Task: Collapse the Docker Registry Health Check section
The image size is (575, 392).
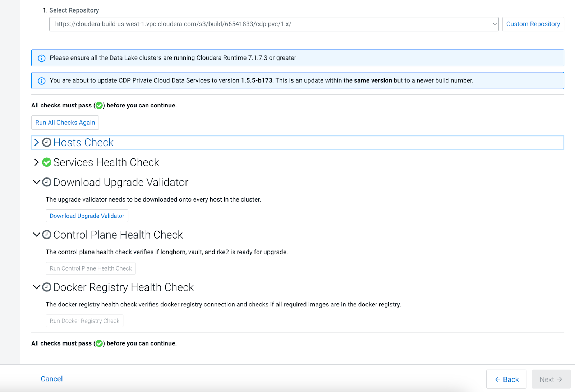Action: [x=36, y=287]
